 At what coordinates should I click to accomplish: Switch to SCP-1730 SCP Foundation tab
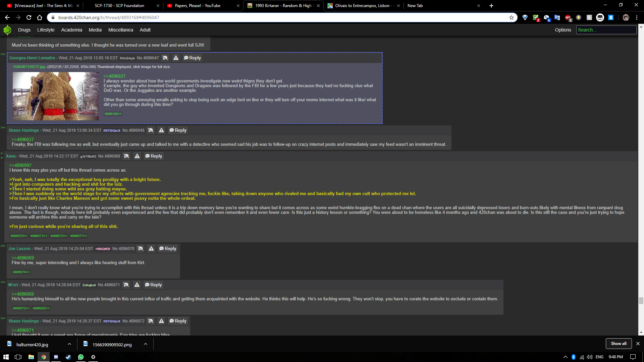pyautogui.click(x=119, y=6)
